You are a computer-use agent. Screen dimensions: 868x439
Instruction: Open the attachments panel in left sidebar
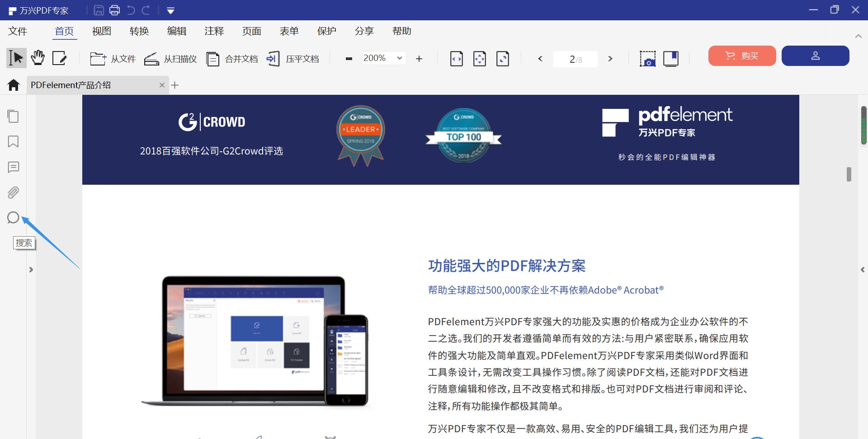point(13,192)
